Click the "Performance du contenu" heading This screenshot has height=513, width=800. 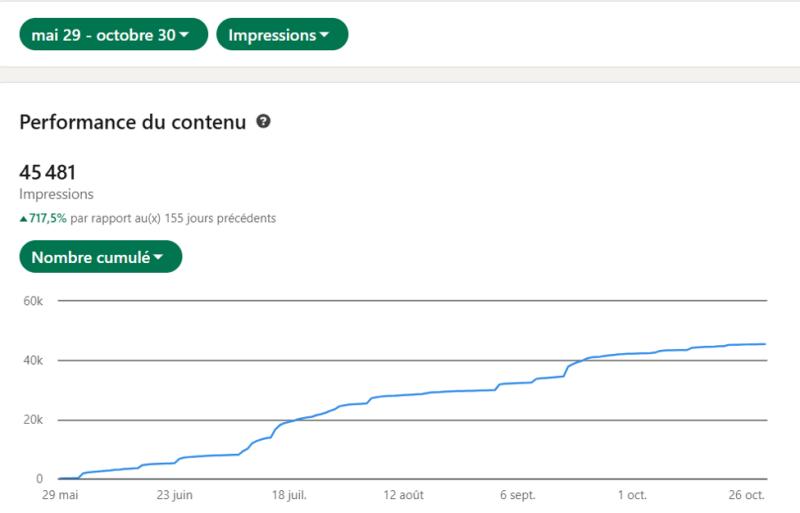(x=132, y=123)
